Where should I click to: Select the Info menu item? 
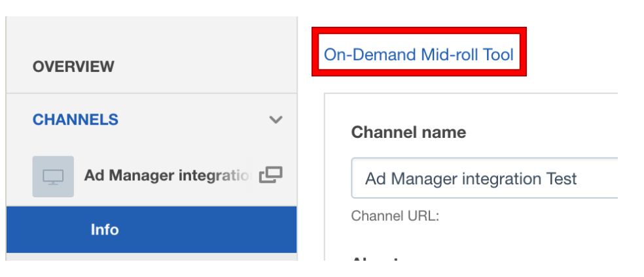tap(152, 229)
